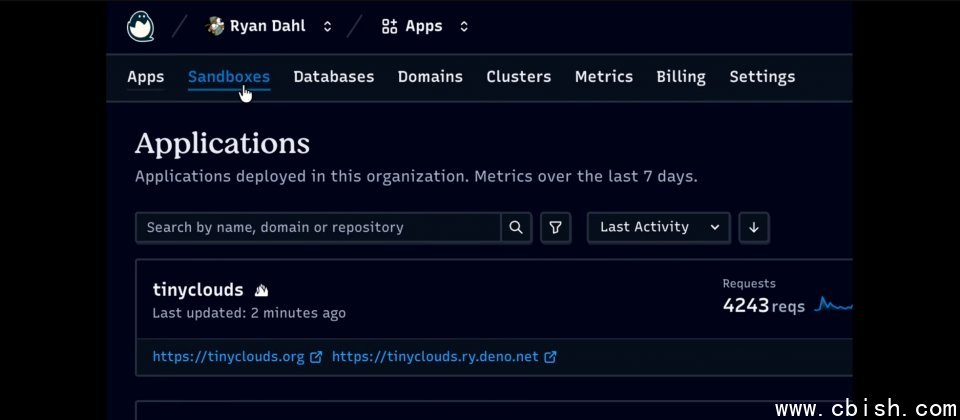Open the filter funnel icon
The image size is (960, 420).
click(555, 228)
